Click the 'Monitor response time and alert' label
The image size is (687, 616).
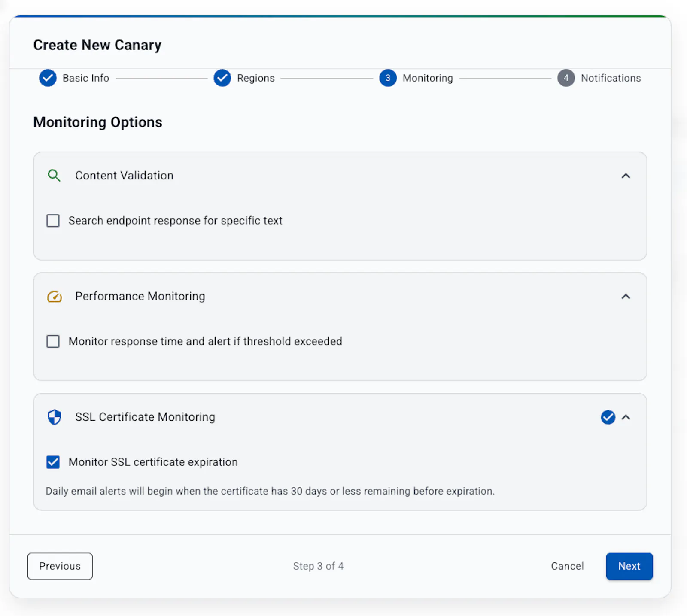206,341
